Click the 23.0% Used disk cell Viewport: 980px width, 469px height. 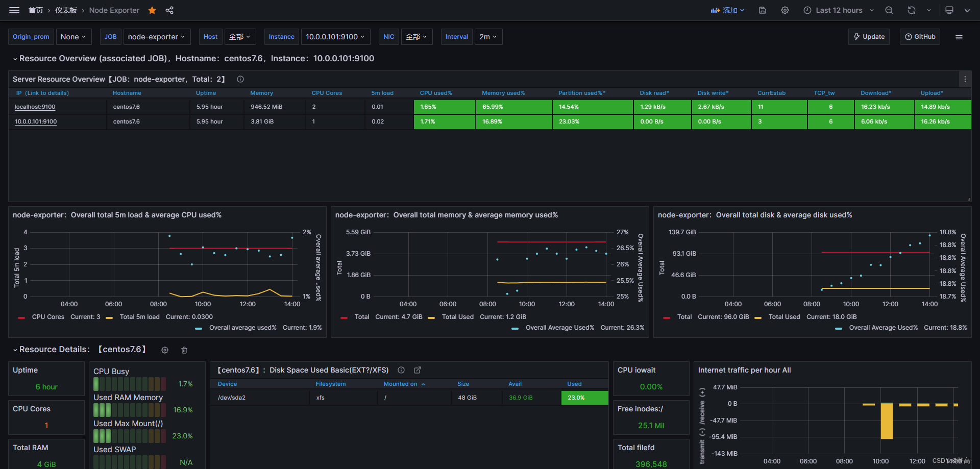click(585, 398)
